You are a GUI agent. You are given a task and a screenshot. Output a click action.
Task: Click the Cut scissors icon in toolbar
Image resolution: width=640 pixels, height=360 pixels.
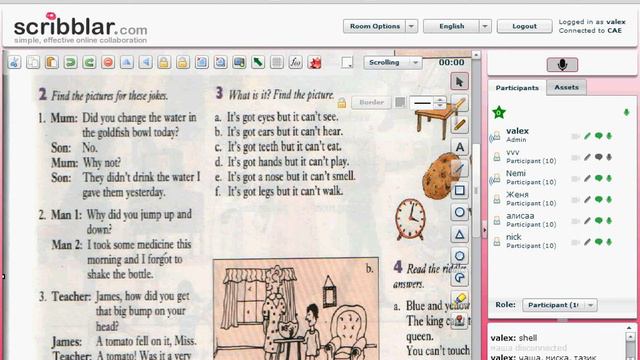[14, 62]
